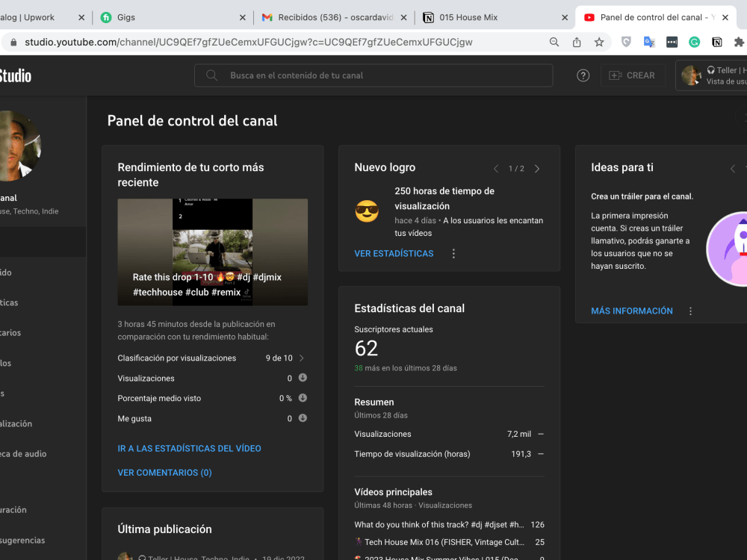Open the Teller account avatar menu
Viewport: 747px width, 560px height.
[x=691, y=75]
